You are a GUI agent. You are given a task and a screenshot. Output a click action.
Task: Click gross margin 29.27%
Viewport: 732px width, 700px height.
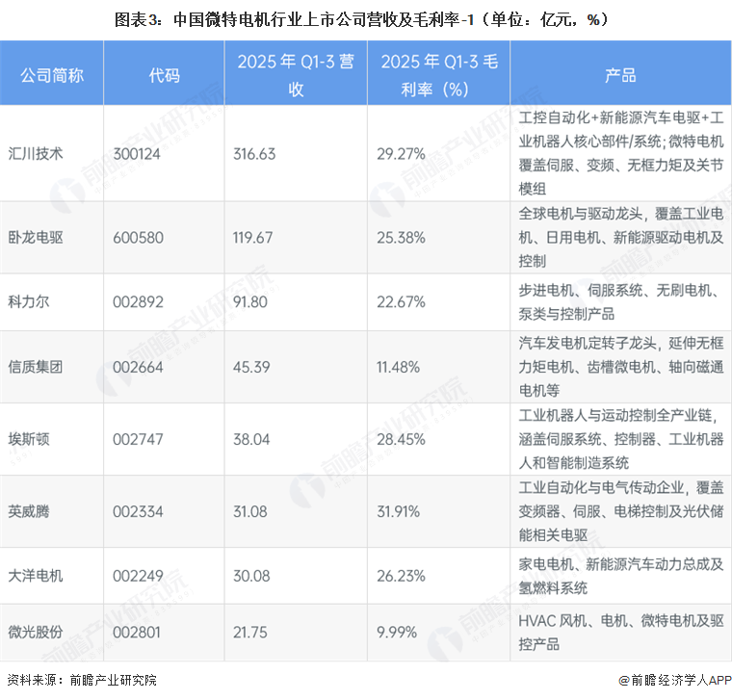pos(401,153)
